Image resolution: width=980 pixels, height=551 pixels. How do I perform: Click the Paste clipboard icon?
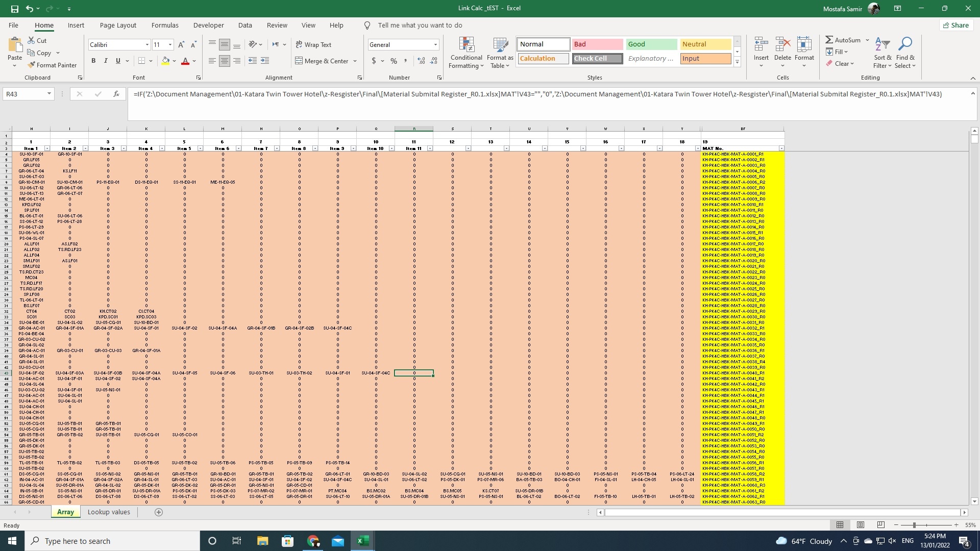point(15,46)
